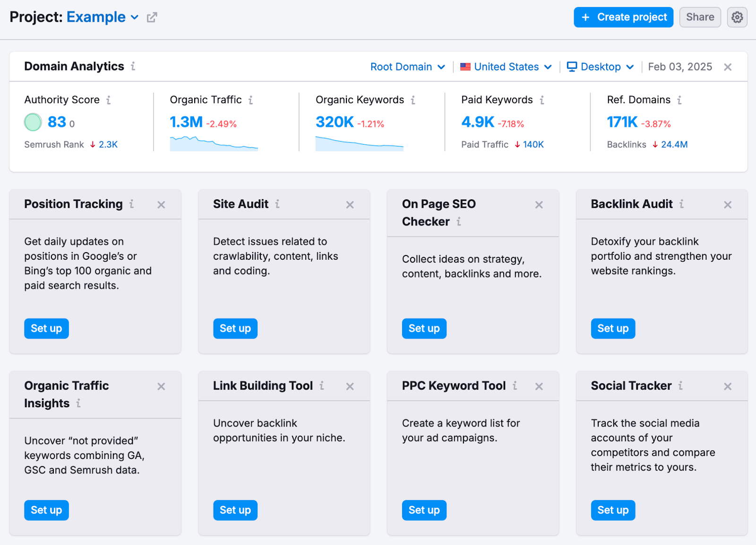Click the Share button
Screen dimensions: 756x545
coord(700,17)
